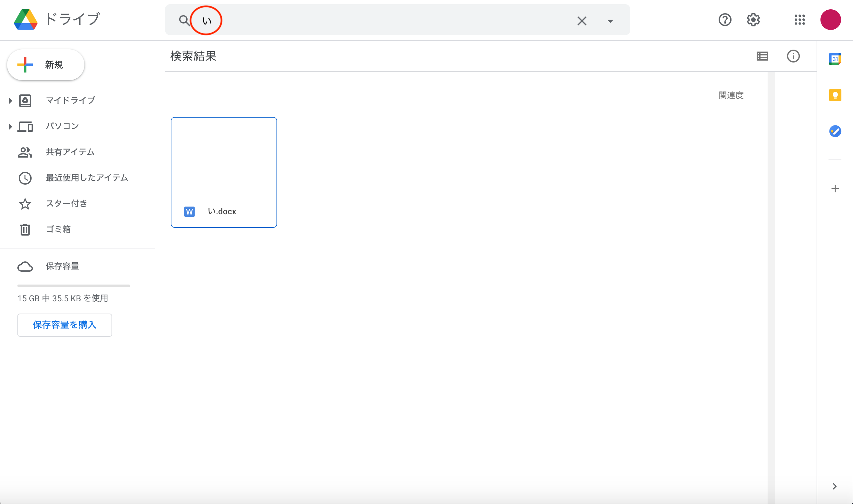Open Google Calendar side panel icon
Screen dimensions: 853x504
pyautogui.click(x=835, y=59)
